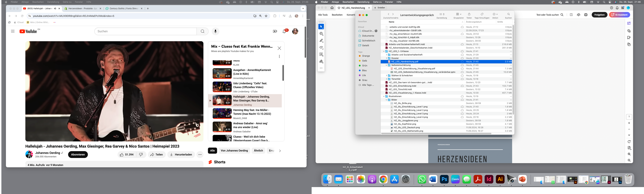Open the comments panel icon in Acrobat's right rail
Image resolution: width=644 pixels, height=194 pixels.
coord(629,31)
